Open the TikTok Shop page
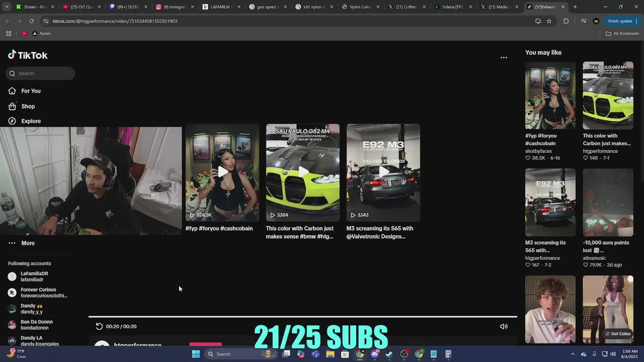This screenshot has width=644, height=362. point(22,107)
